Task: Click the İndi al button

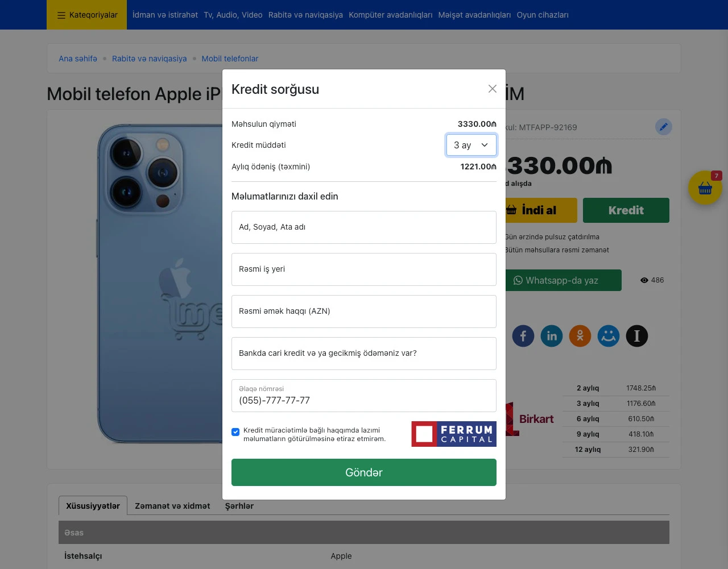Action: click(541, 210)
